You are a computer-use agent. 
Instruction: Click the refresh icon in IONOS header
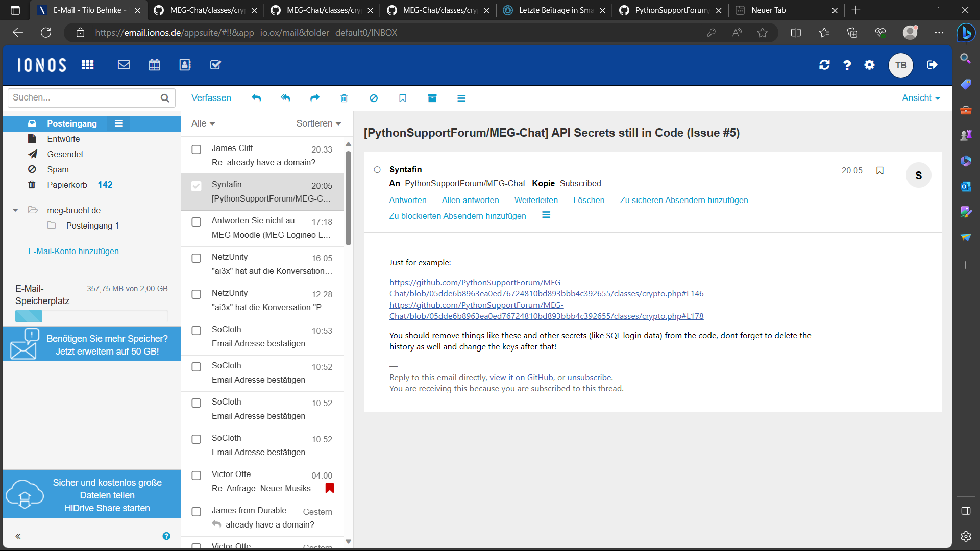(824, 65)
